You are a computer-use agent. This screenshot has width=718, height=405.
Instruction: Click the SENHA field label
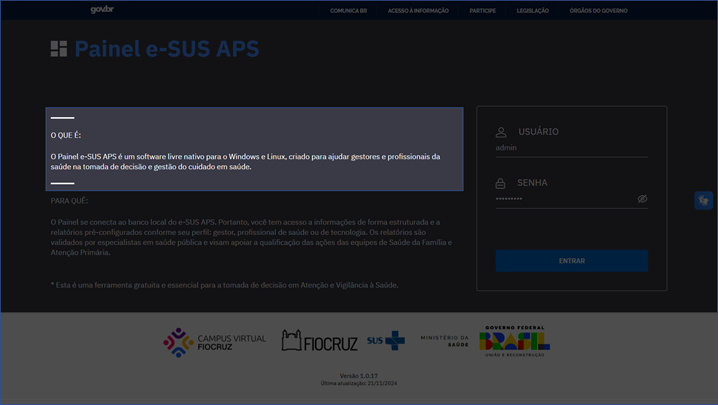coord(532,183)
